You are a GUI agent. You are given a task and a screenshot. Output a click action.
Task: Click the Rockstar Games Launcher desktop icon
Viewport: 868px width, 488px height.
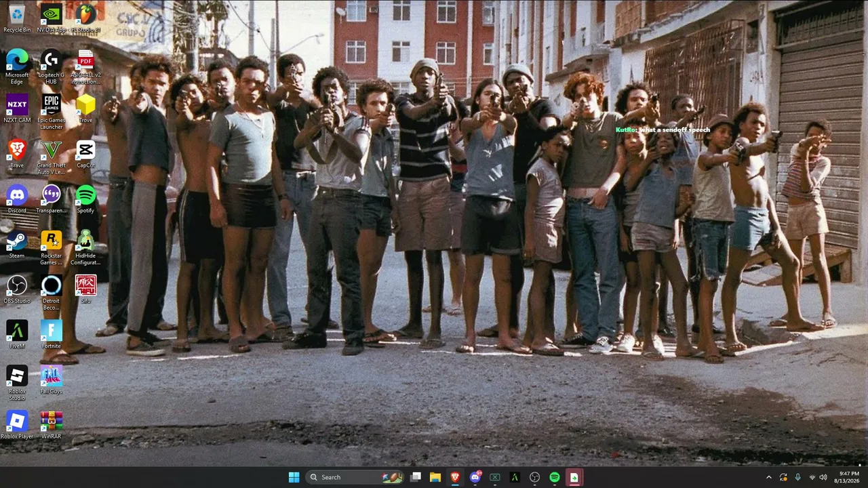pos(51,247)
